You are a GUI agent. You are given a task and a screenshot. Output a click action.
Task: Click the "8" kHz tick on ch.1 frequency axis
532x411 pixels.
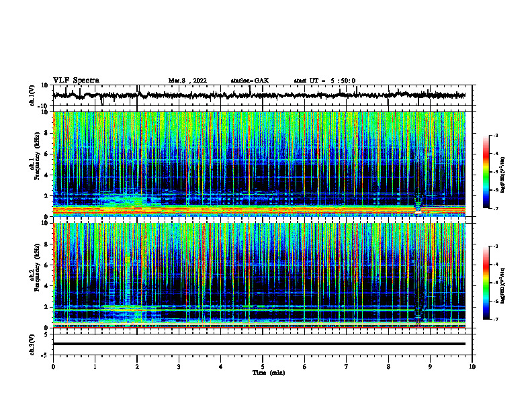[46, 133]
